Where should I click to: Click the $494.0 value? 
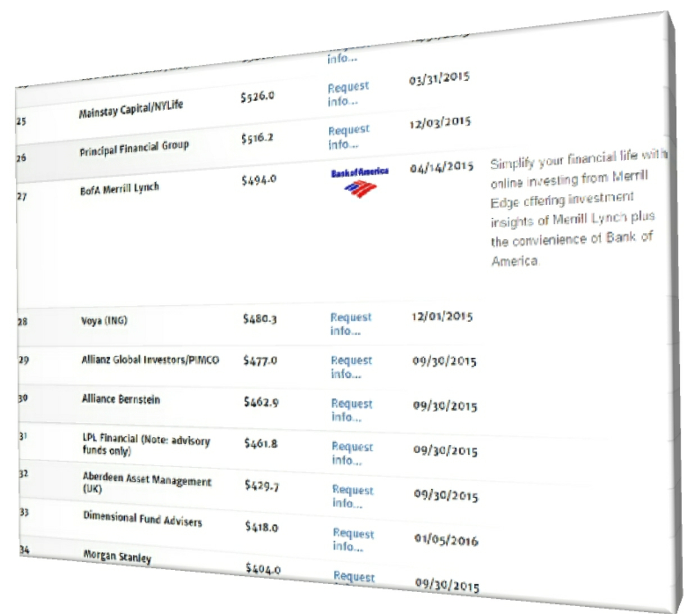click(x=259, y=180)
